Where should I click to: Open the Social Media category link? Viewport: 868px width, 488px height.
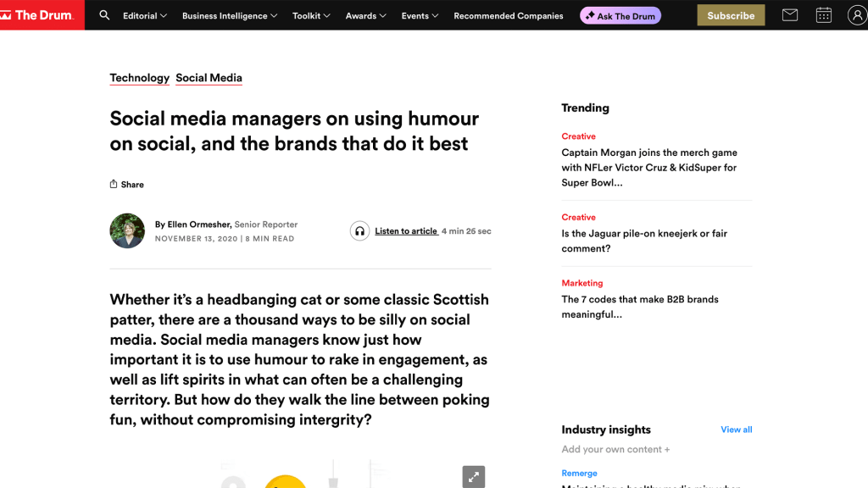point(209,78)
